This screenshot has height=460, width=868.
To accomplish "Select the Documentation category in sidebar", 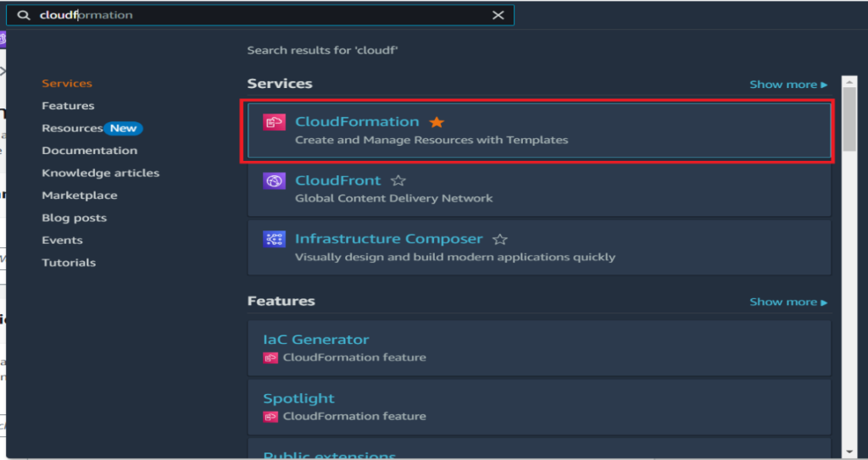I will coord(89,151).
